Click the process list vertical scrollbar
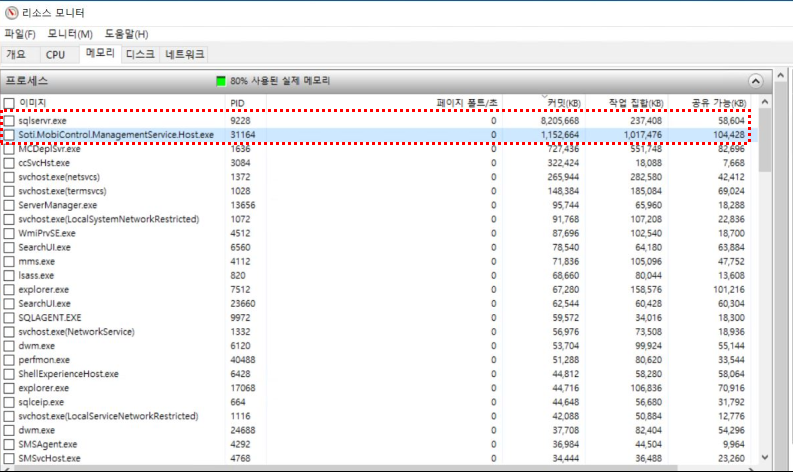The image size is (793, 474). pyautogui.click(x=765, y=300)
